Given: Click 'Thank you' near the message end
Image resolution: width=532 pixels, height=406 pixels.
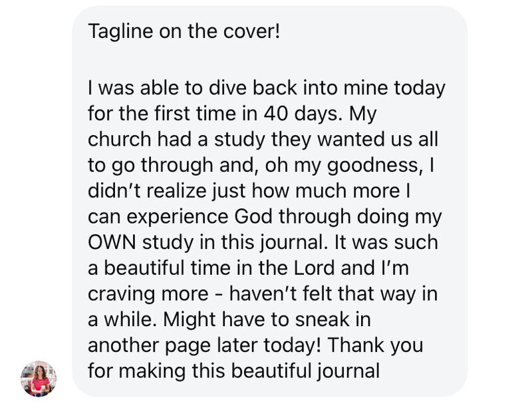Looking at the screenshot, I should pos(375,345).
